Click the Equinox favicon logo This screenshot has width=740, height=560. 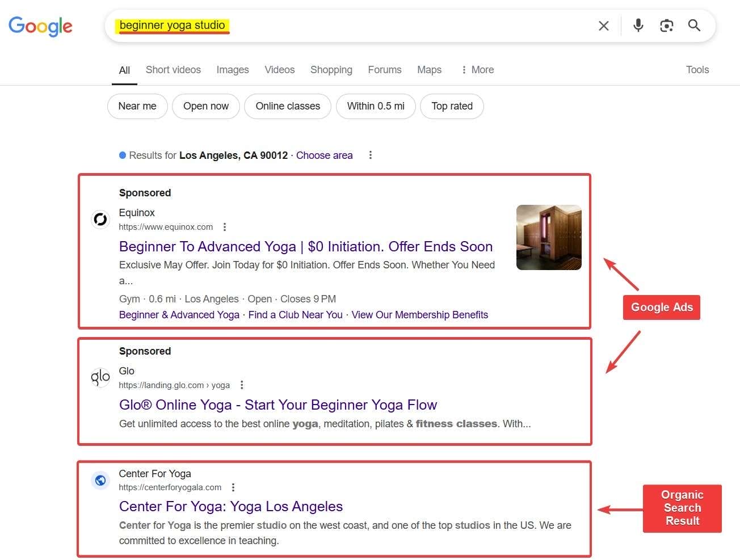(x=100, y=219)
